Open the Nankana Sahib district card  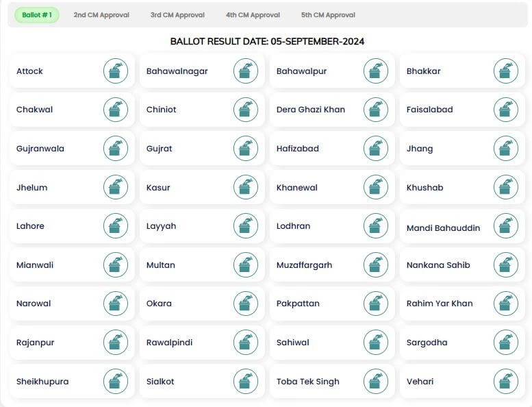[438, 265]
